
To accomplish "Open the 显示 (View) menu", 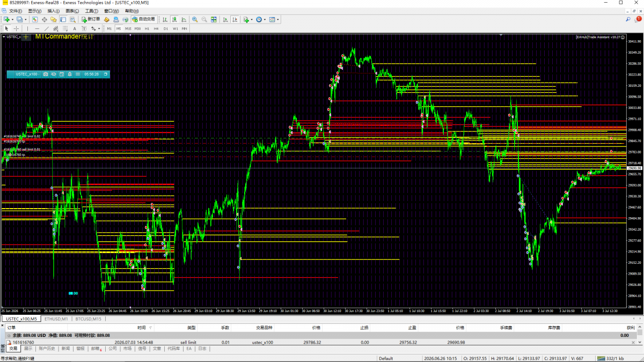I will (35, 11).
